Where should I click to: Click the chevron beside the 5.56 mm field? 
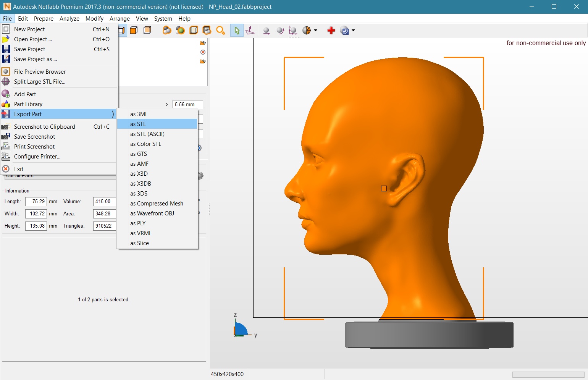tap(166, 104)
